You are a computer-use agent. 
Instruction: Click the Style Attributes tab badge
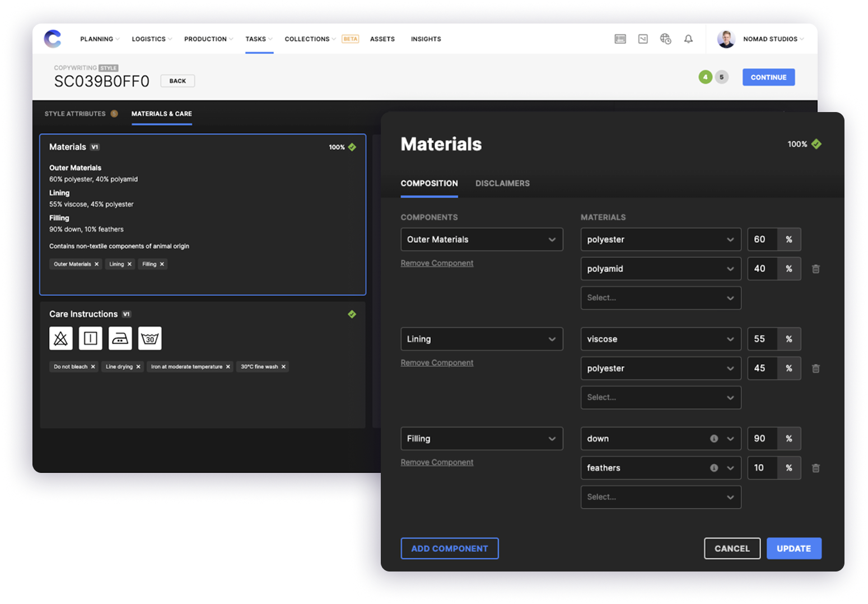[114, 113]
